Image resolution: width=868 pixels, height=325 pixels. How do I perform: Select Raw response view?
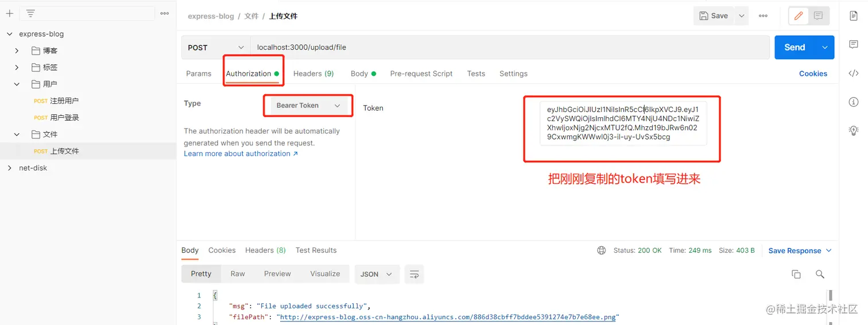238,274
